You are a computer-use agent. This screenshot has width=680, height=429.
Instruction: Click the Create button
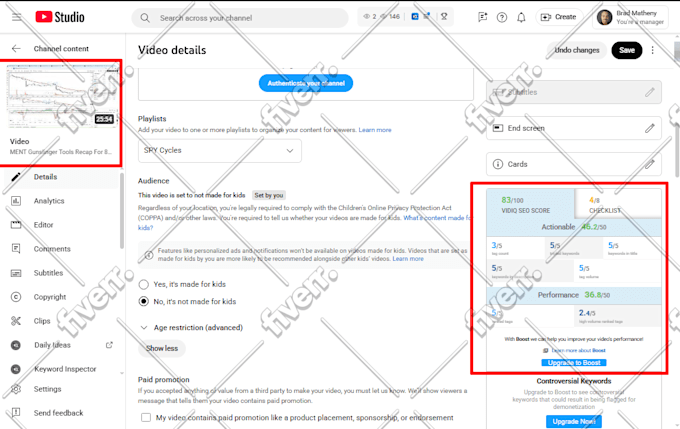[x=559, y=17]
